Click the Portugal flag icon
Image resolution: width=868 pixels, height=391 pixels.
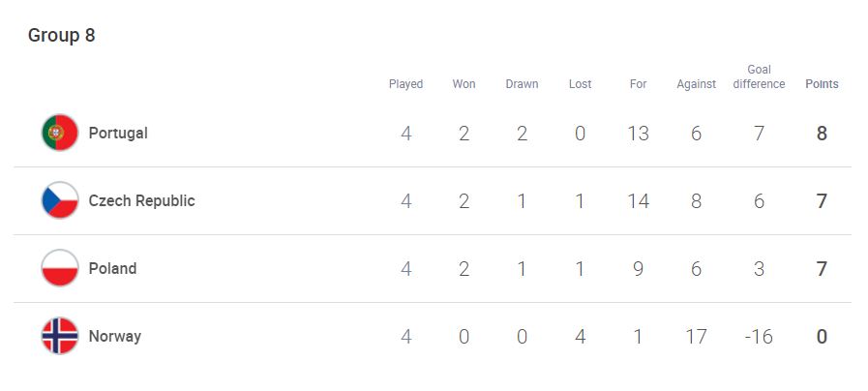pos(60,133)
